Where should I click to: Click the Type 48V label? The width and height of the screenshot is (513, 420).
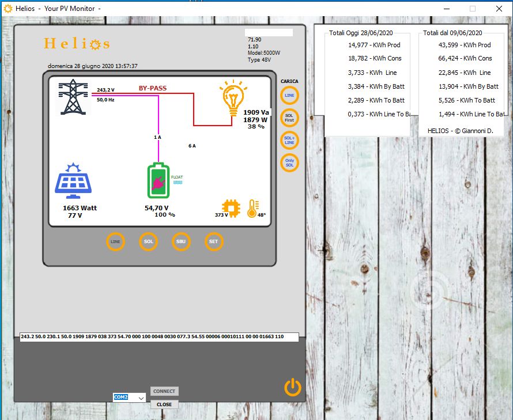click(x=259, y=60)
